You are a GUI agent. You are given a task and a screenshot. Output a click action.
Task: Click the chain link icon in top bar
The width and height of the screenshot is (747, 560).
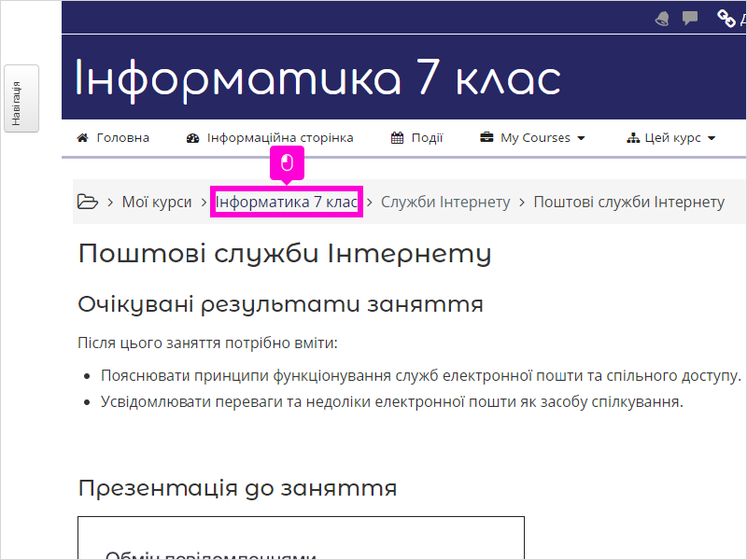tap(726, 18)
